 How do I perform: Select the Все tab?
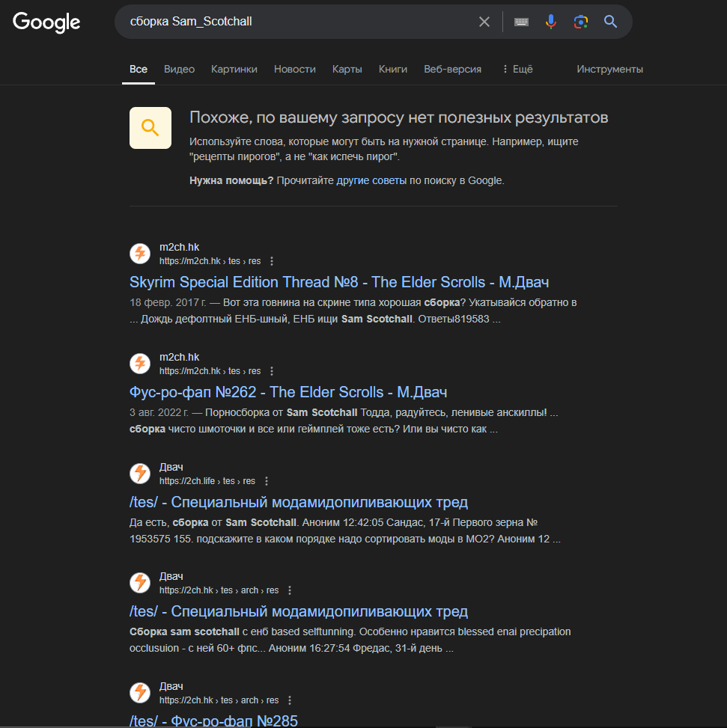tap(139, 69)
